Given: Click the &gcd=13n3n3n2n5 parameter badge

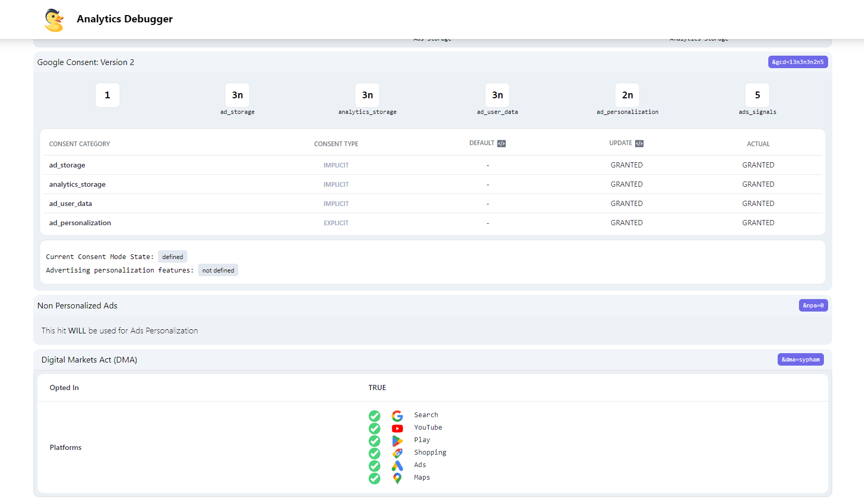Looking at the screenshot, I should click(797, 62).
